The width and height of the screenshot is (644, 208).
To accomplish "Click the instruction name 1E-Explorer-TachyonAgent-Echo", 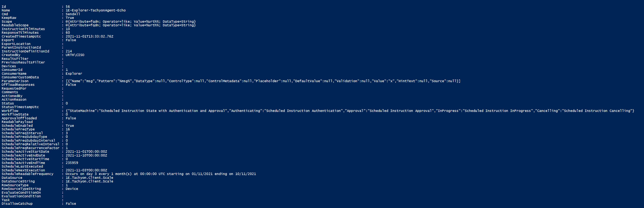I will [x=96, y=10].
